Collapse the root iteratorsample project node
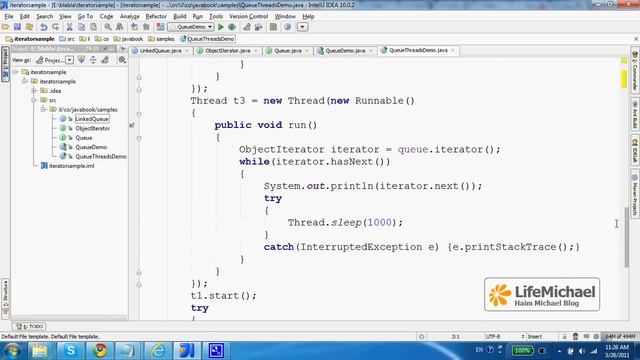This screenshot has width=640, height=360. coord(16,72)
